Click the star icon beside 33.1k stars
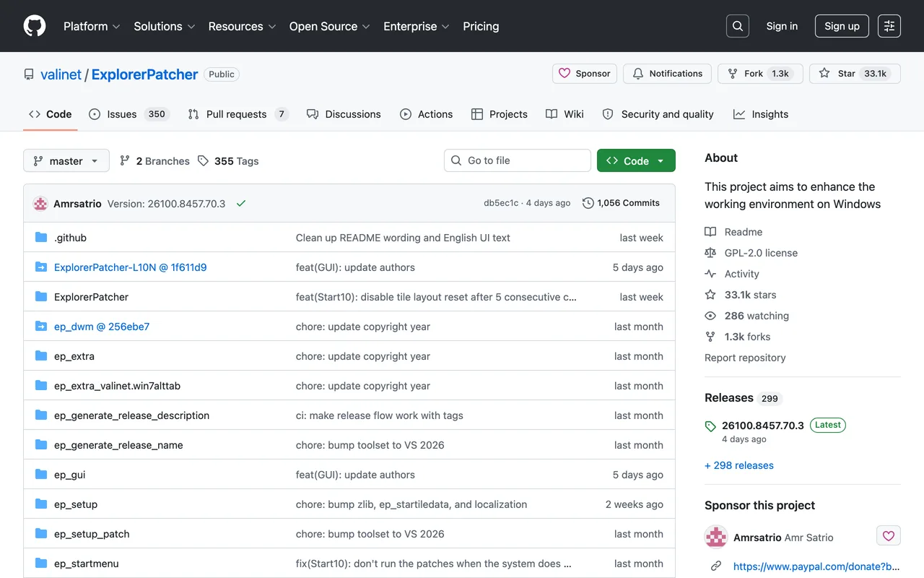 pos(710,295)
